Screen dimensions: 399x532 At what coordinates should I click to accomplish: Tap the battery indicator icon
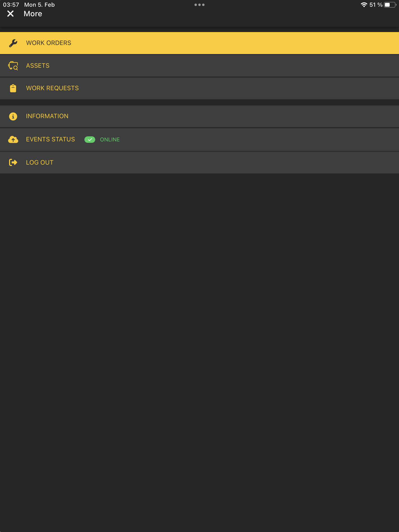390,5
